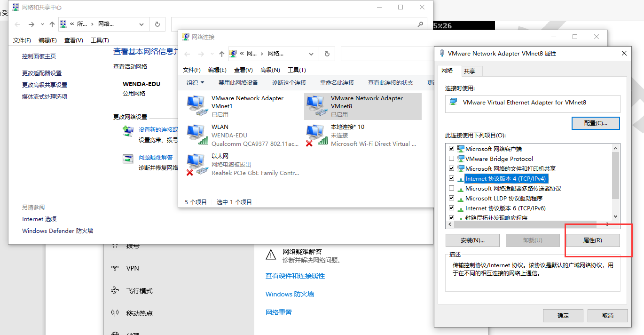Click the 安装(N)... button
The image size is (644, 335).
(x=472, y=240)
